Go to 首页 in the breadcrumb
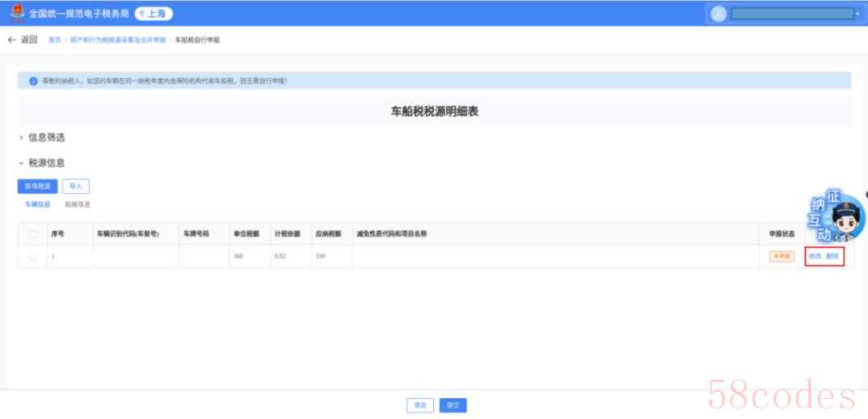 (x=54, y=39)
